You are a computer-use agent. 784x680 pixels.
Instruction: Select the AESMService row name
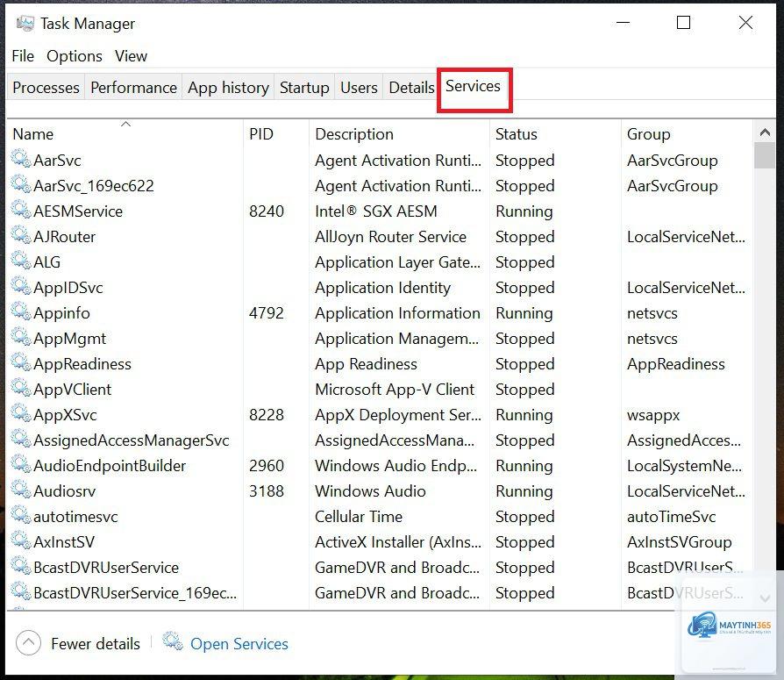click(x=78, y=211)
